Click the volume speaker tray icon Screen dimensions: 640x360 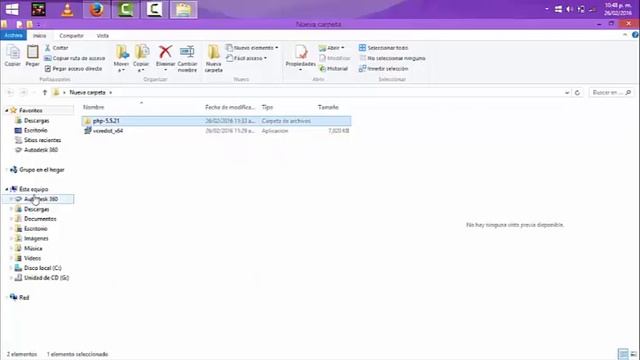pyautogui.click(x=569, y=9)
